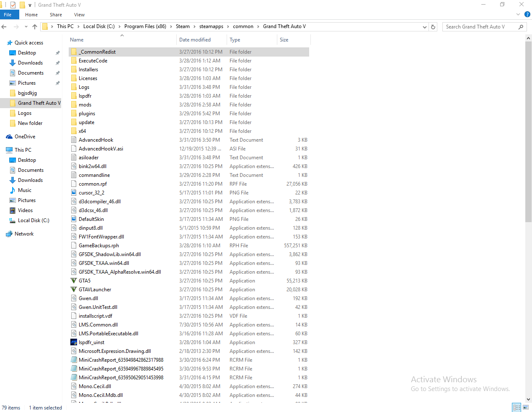Viewport: 532px width, 412px height.
Task: Click the Properties quick access icon
Action: [x=13, y=5]
